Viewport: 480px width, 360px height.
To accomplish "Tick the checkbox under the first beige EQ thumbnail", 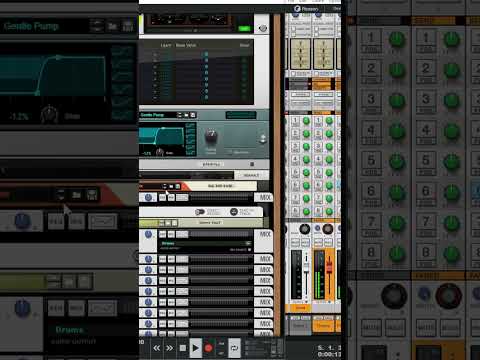I will click(294, 74).
